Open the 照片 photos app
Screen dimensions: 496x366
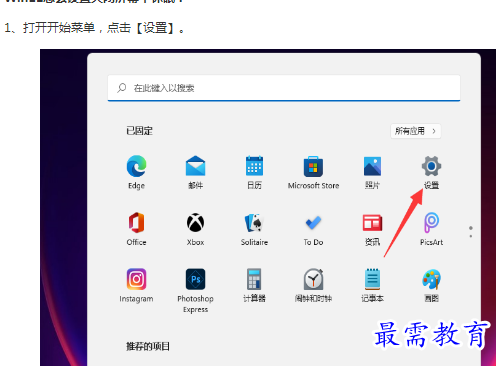(x=372, y=166)
